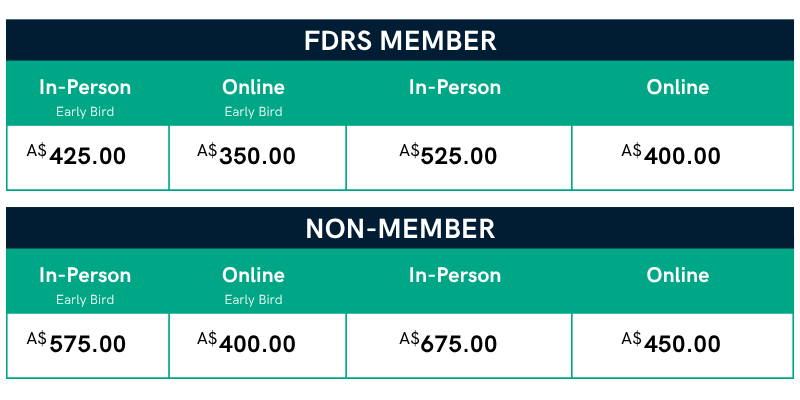The image size is (800, 400).
Task: Pick Non-member A$400.00 Early Bird Online price
Action: click(258, 346)
